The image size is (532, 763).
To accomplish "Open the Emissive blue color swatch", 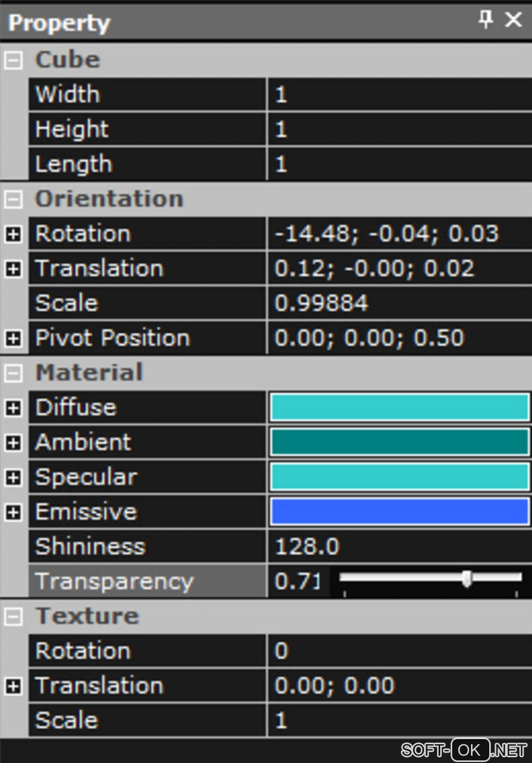I will pos(400,512).
